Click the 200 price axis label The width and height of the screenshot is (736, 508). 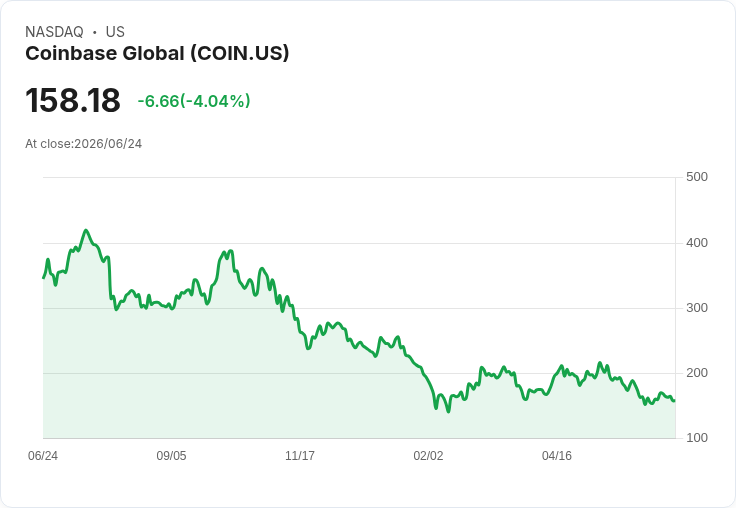coord(697,373)
